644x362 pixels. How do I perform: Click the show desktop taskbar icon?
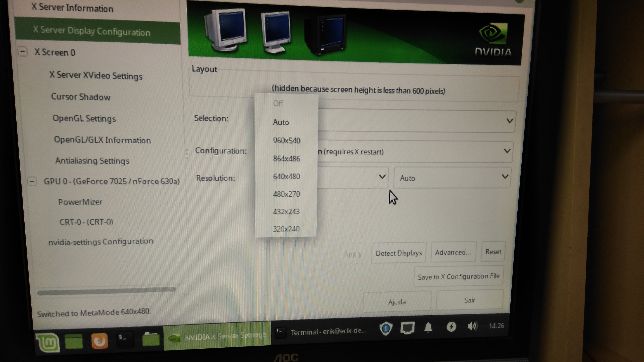(74, 341)
